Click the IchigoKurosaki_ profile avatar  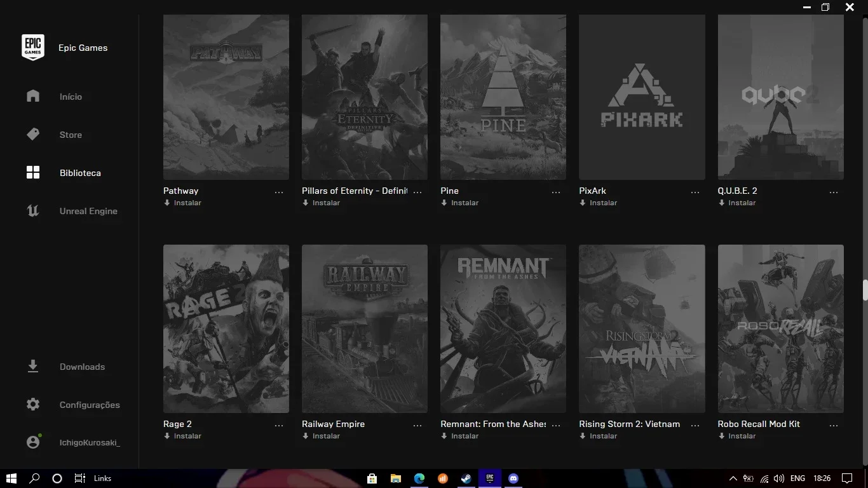(x=33, y=442)
